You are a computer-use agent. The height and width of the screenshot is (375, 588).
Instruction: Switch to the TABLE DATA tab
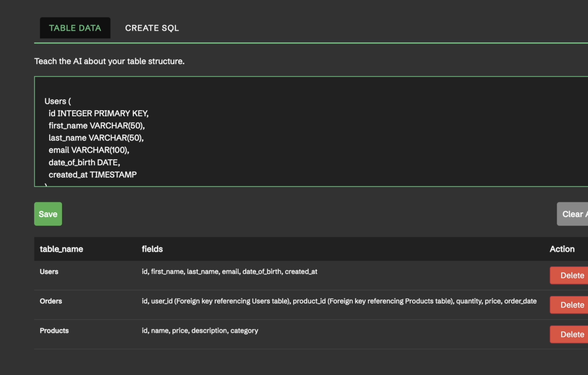(75, 28)
